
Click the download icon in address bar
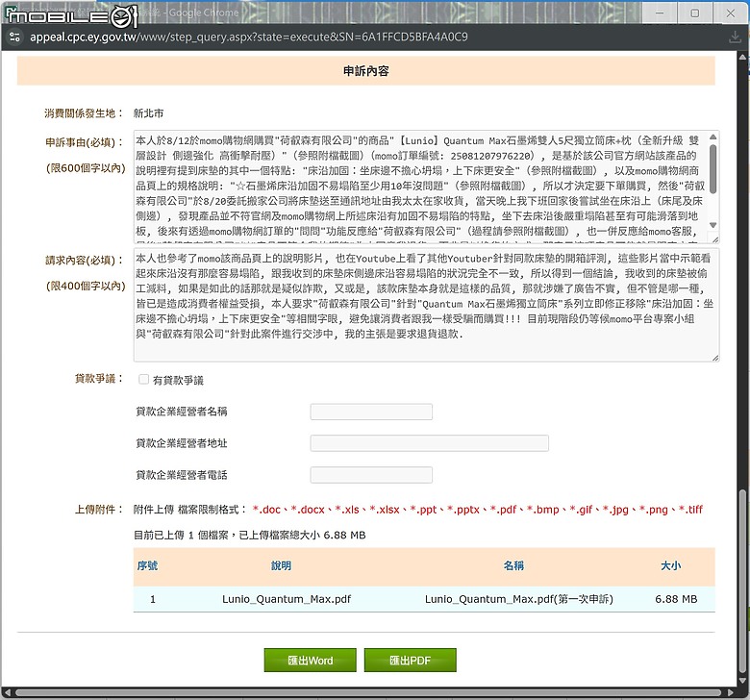pos(735,37)
